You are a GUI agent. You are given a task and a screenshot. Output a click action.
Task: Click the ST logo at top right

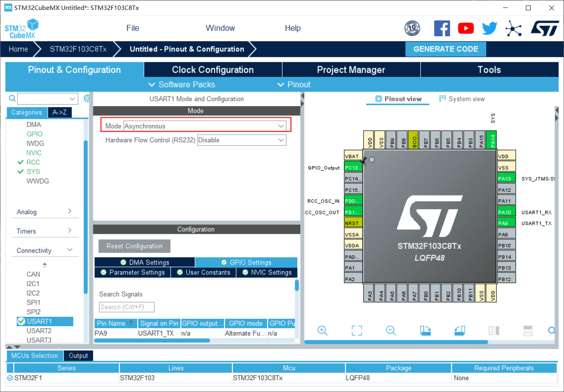click(545, 29)
